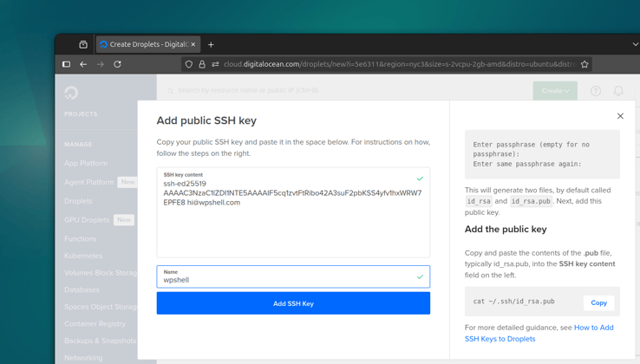Reload the current page
The image size is (640, 364).
click(117, 64)
